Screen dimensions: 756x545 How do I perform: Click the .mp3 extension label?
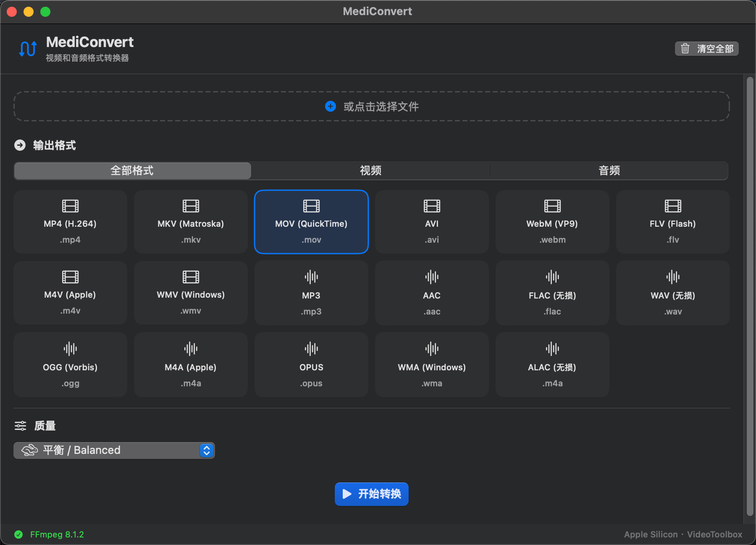coord(311,312)
